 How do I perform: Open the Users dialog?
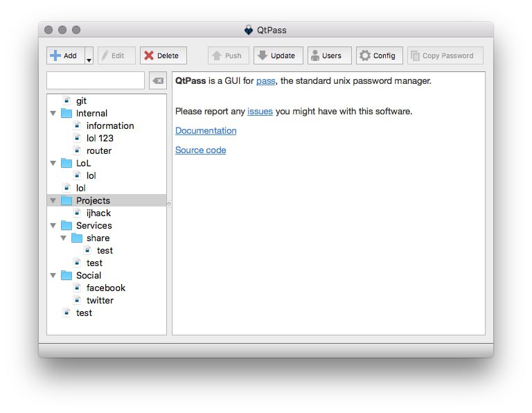[x=330, y=55]
